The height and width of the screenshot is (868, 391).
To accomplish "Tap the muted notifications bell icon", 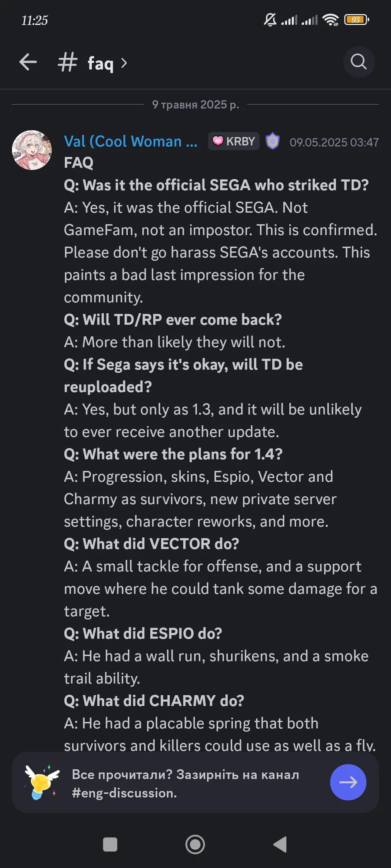I will [270, 20].
